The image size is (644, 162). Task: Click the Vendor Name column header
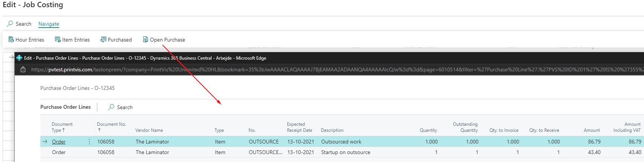click(x=149, y=130)
